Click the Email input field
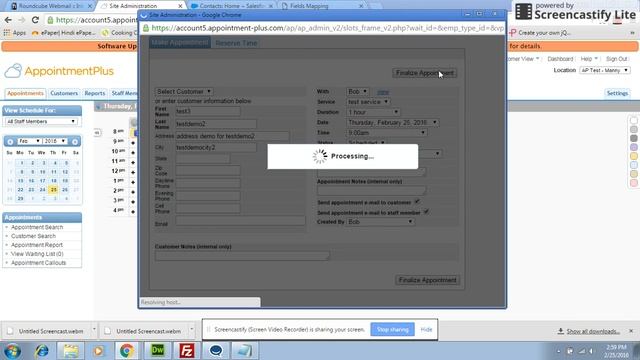The height and width of the screenshot is (360, 640). [240, 221]
